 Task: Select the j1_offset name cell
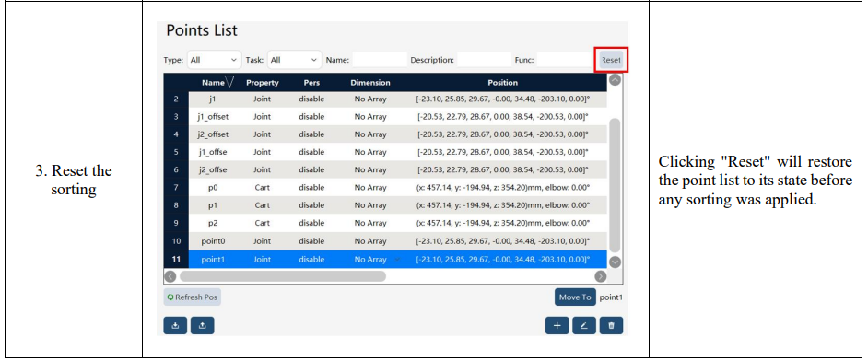tap(213, 117)
